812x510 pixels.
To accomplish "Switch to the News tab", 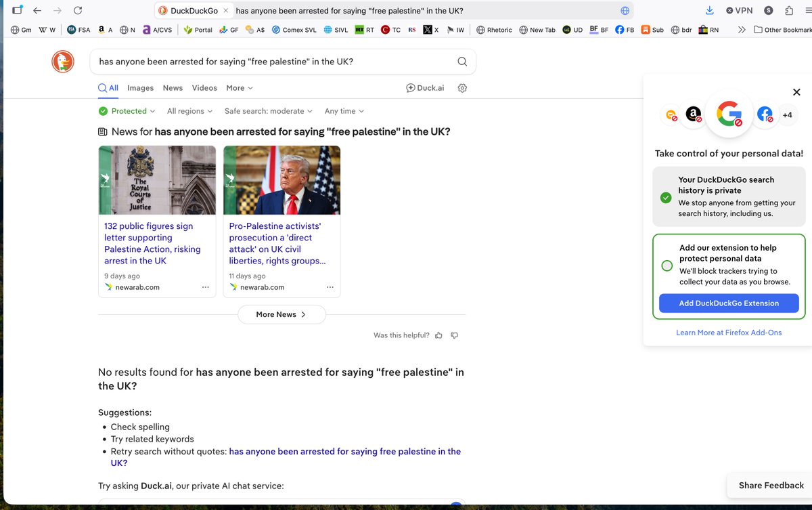I will [173, 88].
